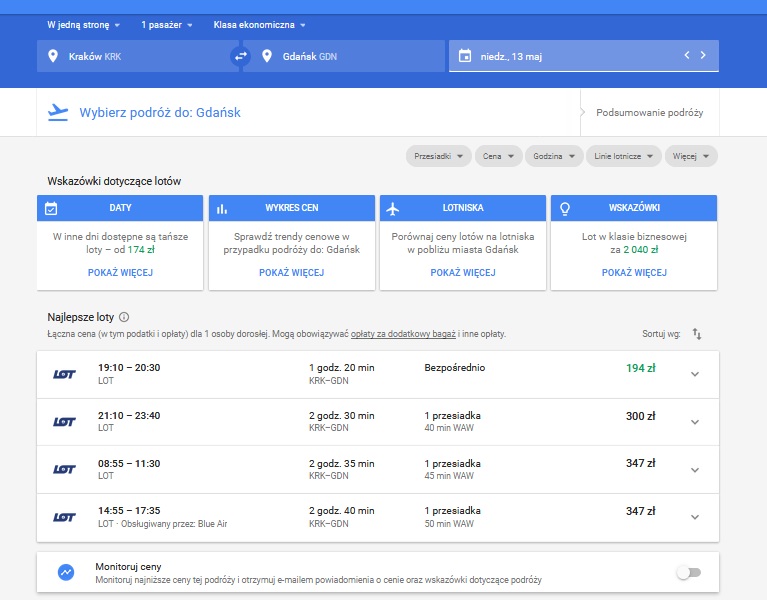Select Wybierz podróż do: Gdańsk step

tap(160, 112)
